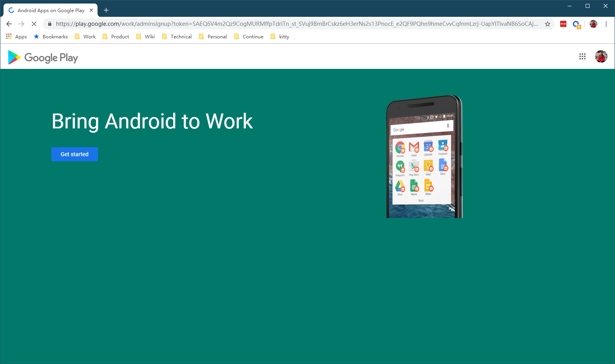Screen dimensions: 615x364
Task: Minimize the Chrome window
Action: click(x=570, y=6)
